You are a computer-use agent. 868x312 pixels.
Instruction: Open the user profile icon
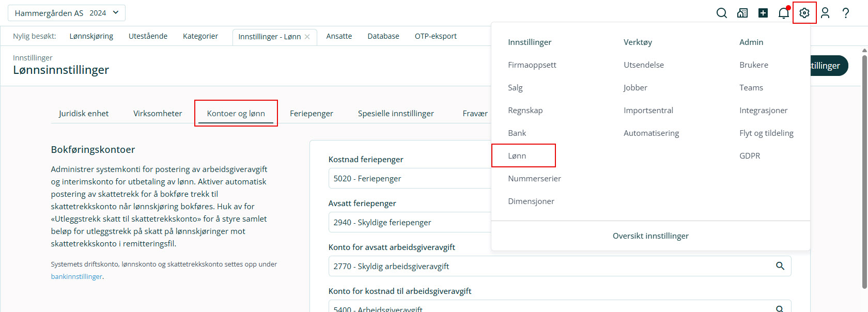pyautogui.click(x=825, y=13)
